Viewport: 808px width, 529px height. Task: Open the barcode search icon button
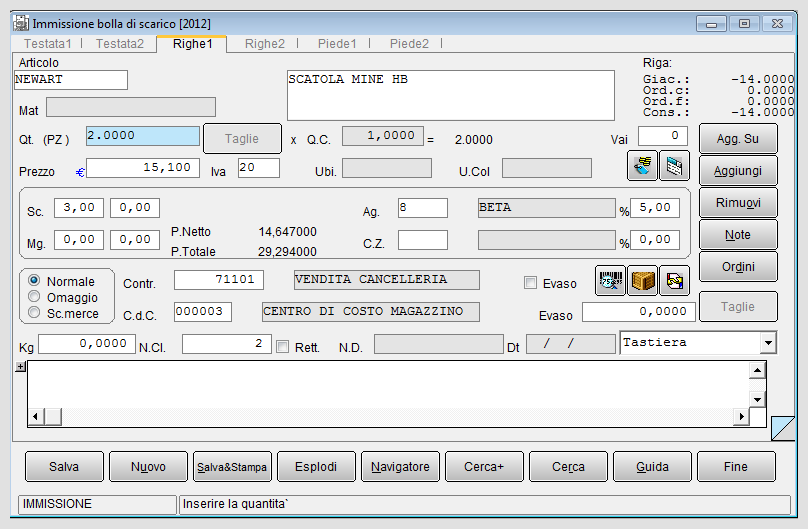[x=611, y=281]
